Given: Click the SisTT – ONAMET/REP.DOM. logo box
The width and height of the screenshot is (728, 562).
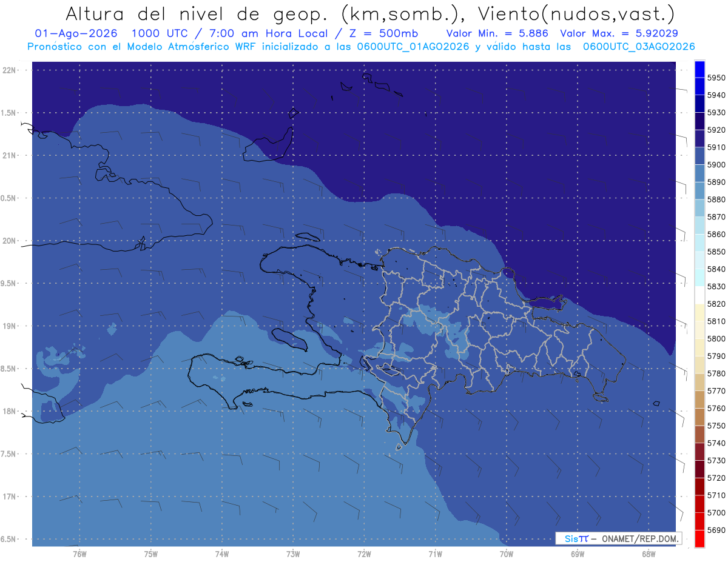Looking at the screenshot, I should [618, 538].
